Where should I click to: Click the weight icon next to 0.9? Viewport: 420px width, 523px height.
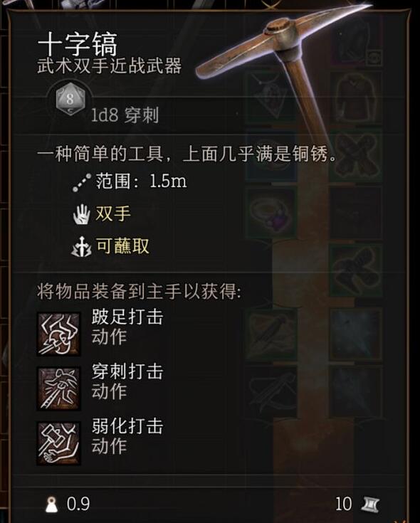51,504
